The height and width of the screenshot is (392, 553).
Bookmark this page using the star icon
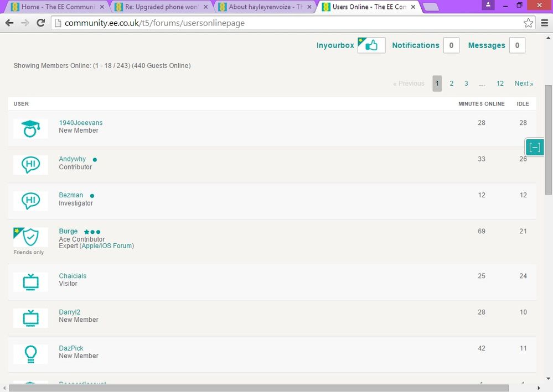click(528, 23)
